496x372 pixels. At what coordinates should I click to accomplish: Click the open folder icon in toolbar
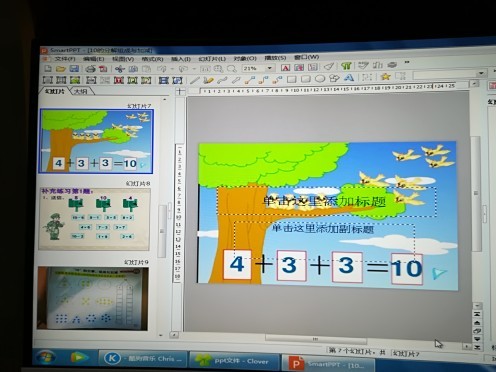(61, 69)
